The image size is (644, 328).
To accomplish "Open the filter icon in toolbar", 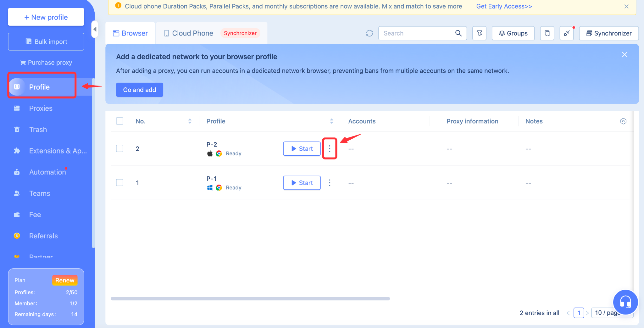I will click(x=479, y=33).
